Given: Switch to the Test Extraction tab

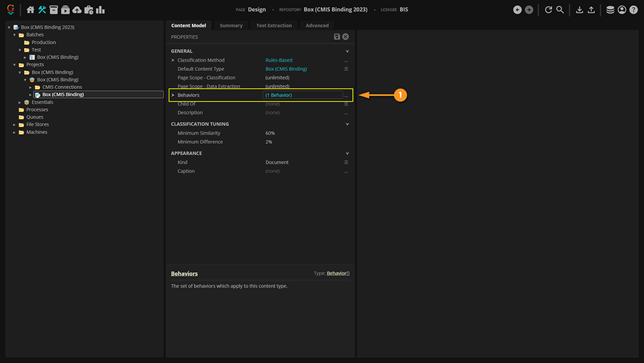Looking at the screenshot, I should point(274,26).
